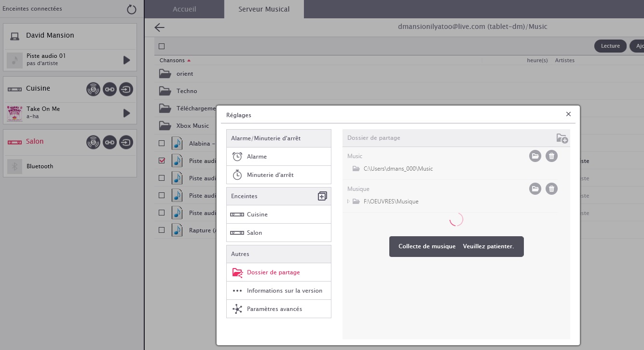Image resolution: width=644 pixels, height=350 pixels.
Task: Play Take On Me on Cuisine
Action: 126,113
